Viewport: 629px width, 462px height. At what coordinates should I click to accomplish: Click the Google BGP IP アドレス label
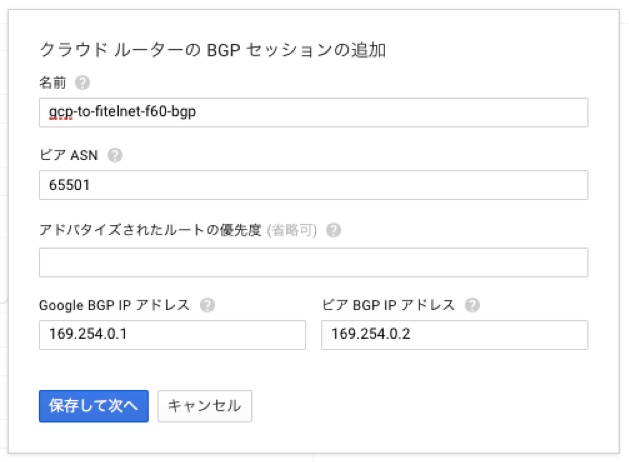coord(115,305)
